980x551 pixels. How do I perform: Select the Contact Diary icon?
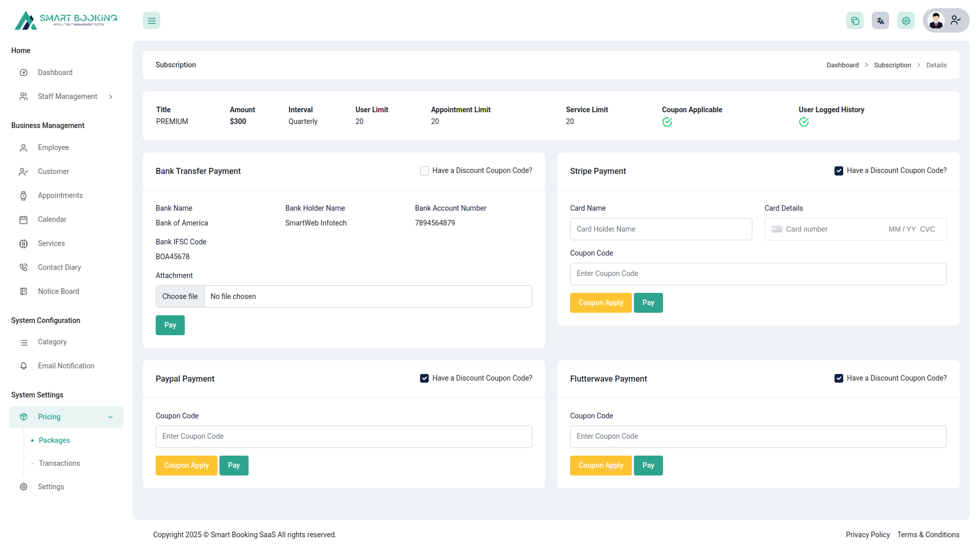click(23, 267)
